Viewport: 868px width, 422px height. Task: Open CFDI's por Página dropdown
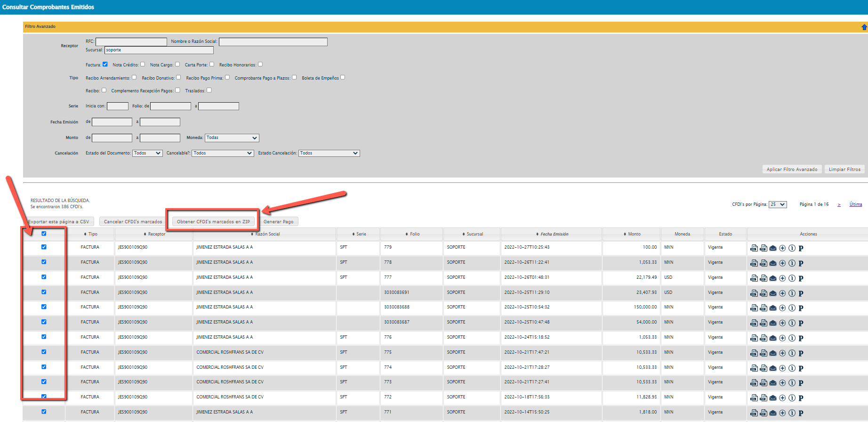coord(778,204)
